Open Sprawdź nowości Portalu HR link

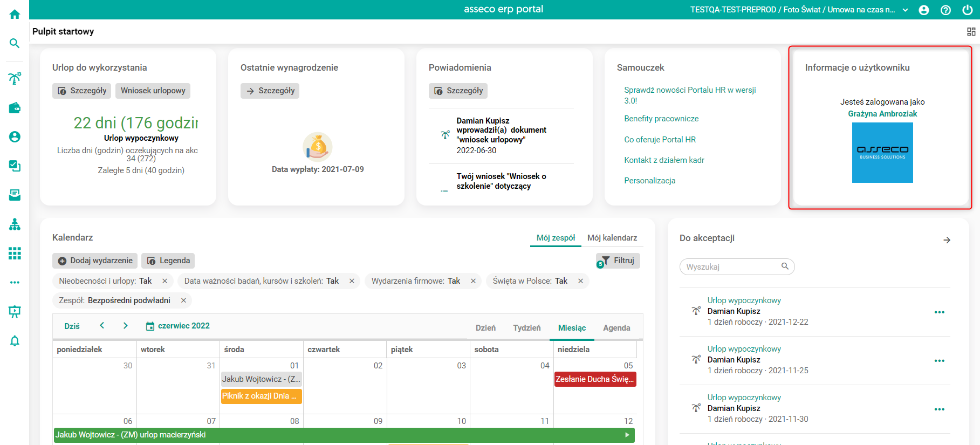[690, 95]
